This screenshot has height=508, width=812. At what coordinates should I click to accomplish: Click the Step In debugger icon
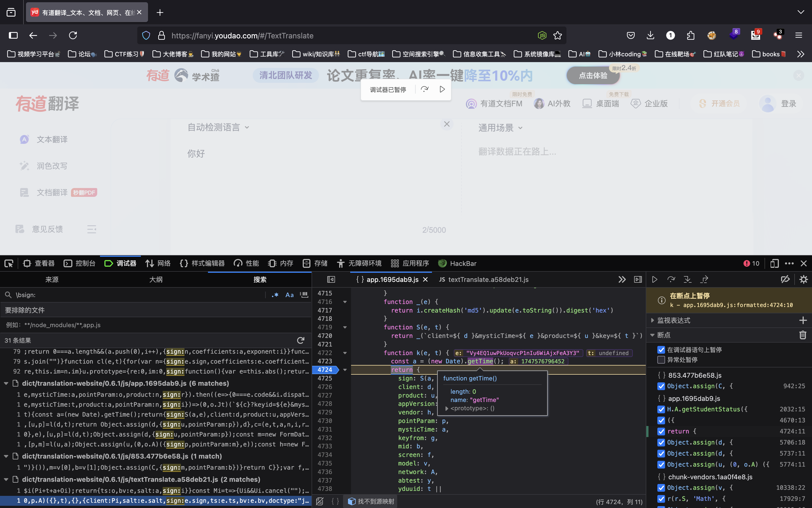pyautogui.click(x=687, y=279)
